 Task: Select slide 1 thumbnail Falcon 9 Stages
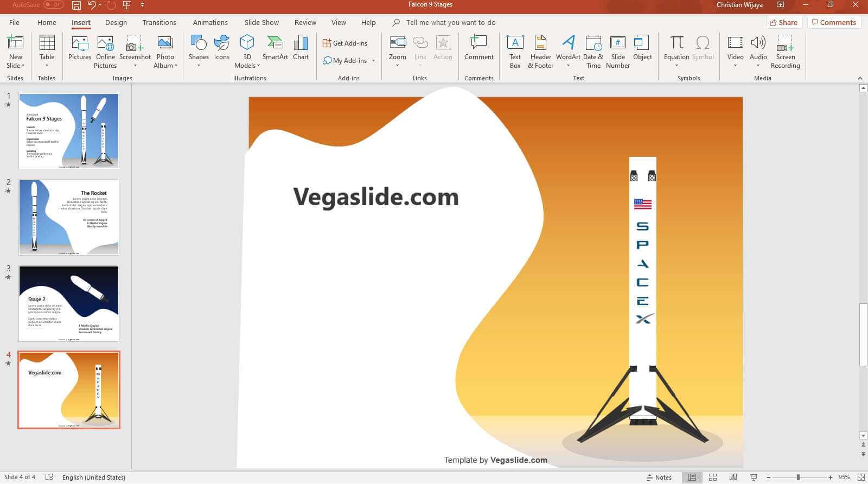pos(69,131)
